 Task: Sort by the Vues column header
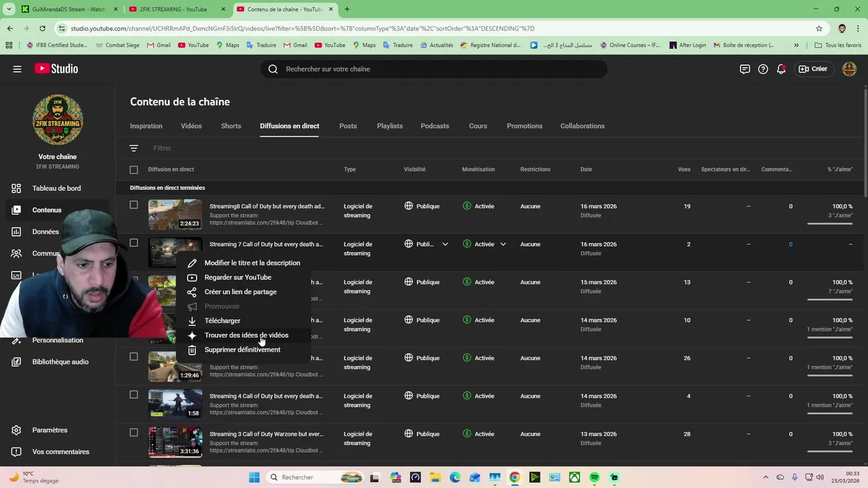684,169
